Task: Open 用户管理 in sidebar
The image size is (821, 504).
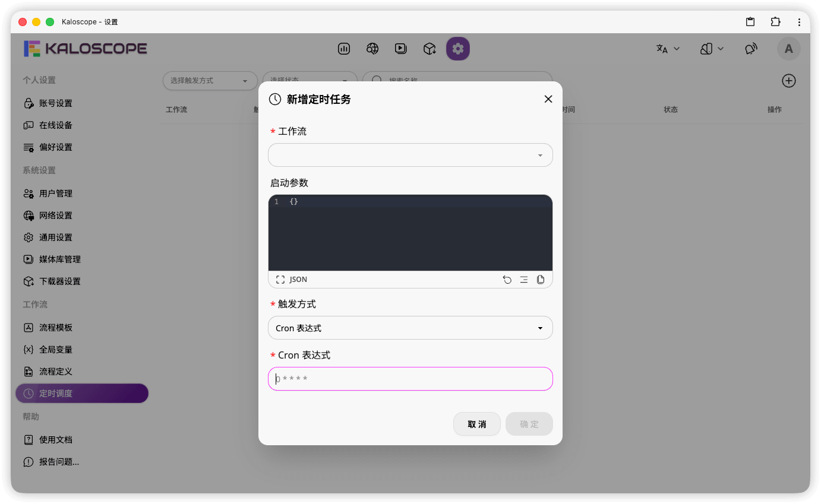Action: [x=82, y=194]
